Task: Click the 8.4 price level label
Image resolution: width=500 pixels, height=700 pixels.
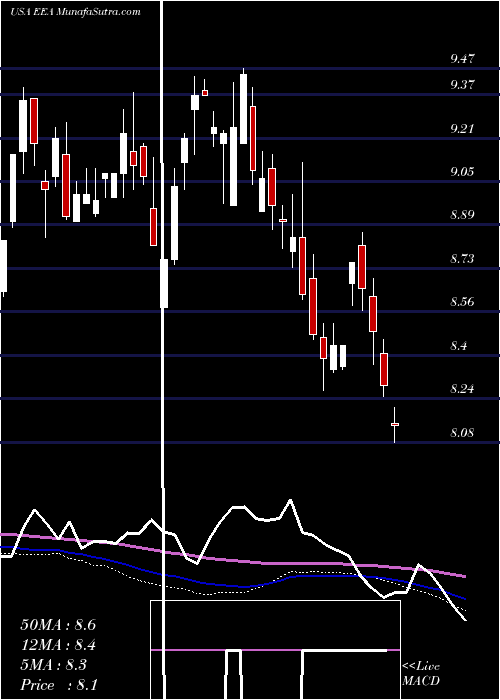Action: (x=459, y=346)
